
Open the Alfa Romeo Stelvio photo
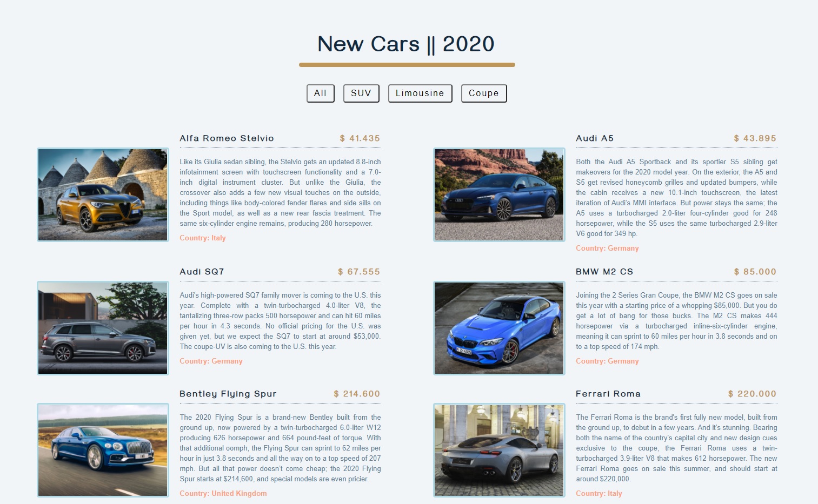click(103, 194)
